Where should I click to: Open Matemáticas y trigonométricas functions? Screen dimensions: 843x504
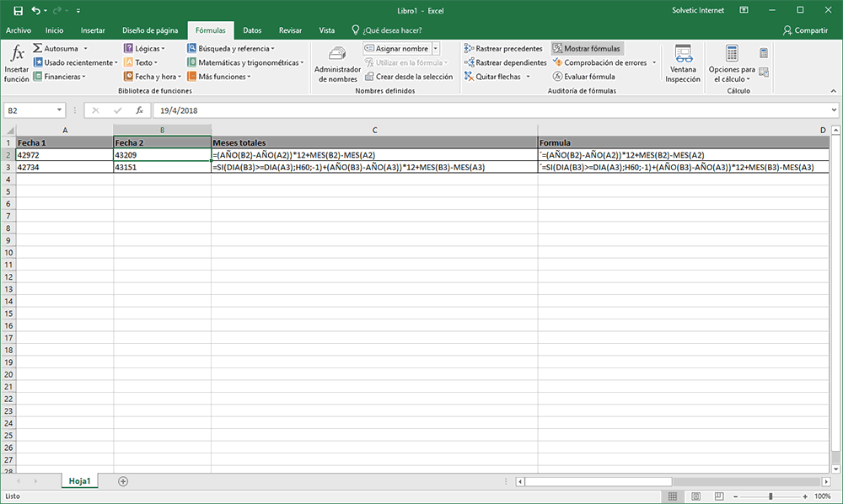coord(245,62)
